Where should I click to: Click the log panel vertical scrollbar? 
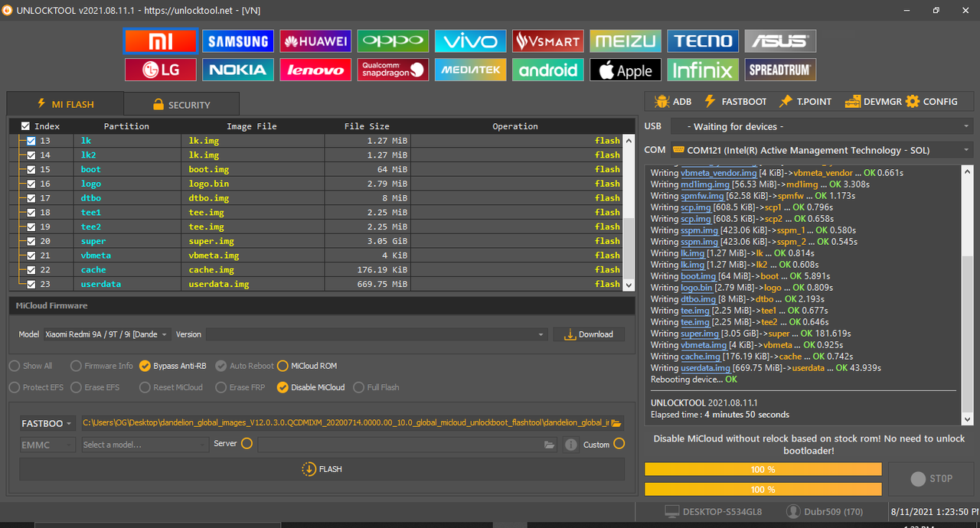pos(967,295)
